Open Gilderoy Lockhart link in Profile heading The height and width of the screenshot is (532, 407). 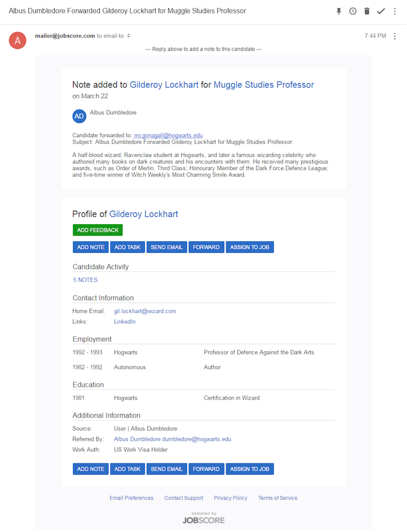point(144,214)
